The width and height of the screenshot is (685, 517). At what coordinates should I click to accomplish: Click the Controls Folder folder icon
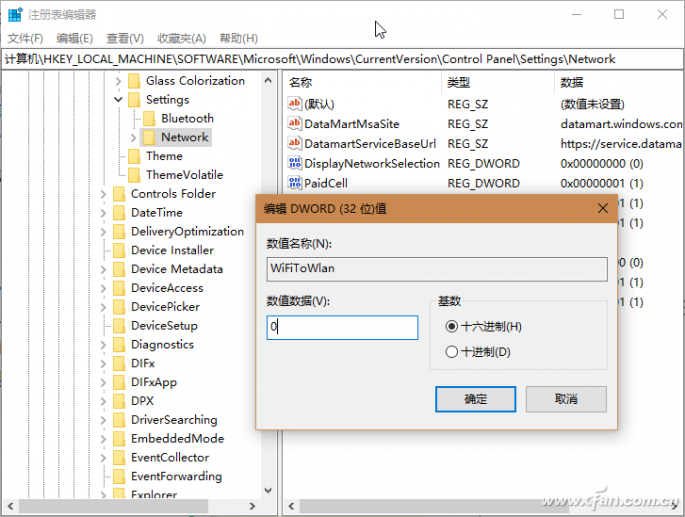pyautogui.click(x=119, y=194)
